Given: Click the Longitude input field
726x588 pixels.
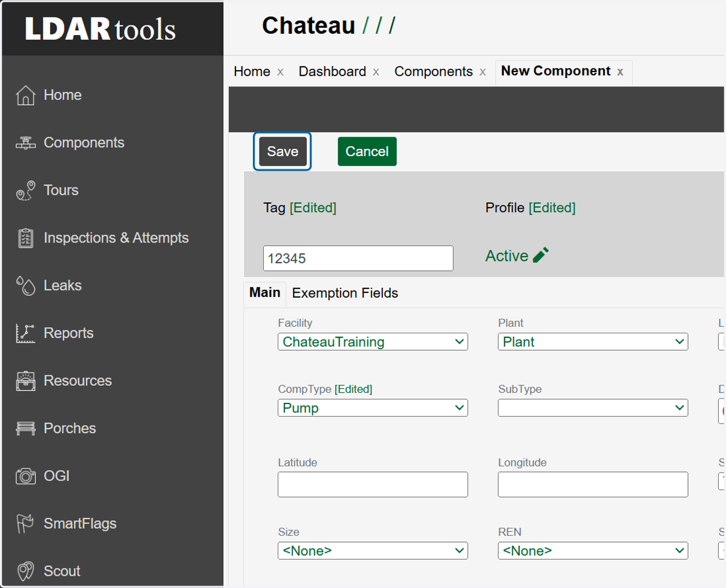Looking at the screenshot, I should pos(593,485).
